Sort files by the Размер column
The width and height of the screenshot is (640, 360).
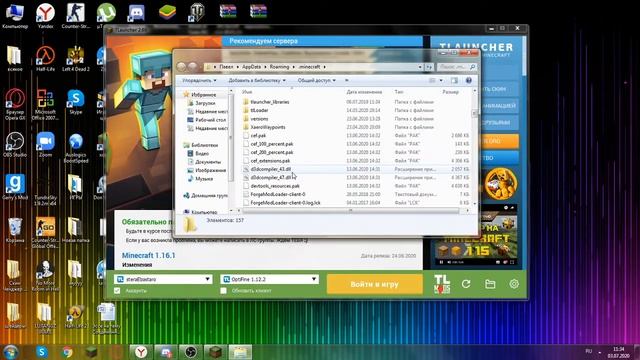[451, 92]
